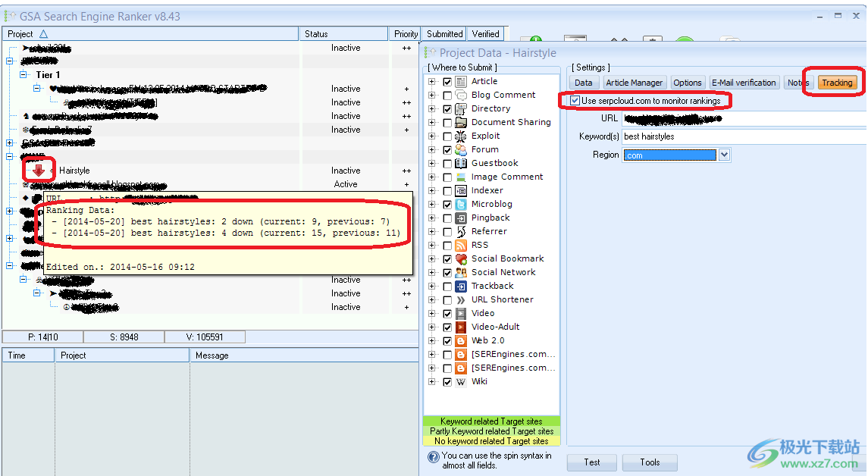
Task: Click the Document Sharing folder icon
Action: point(461,122)
